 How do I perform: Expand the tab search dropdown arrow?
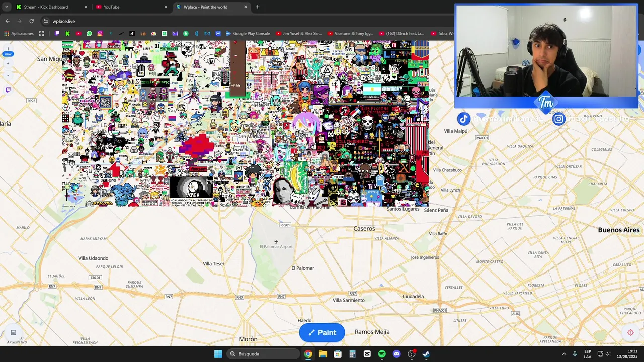6,7
